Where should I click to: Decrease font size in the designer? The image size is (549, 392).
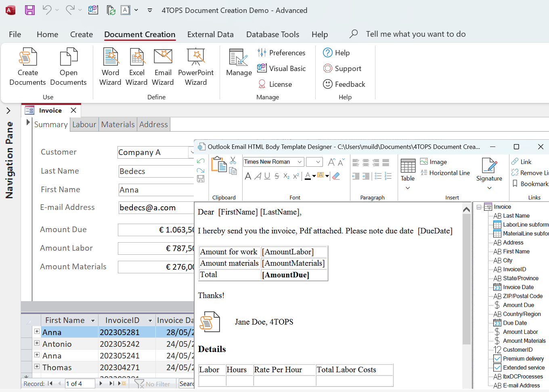341,162
